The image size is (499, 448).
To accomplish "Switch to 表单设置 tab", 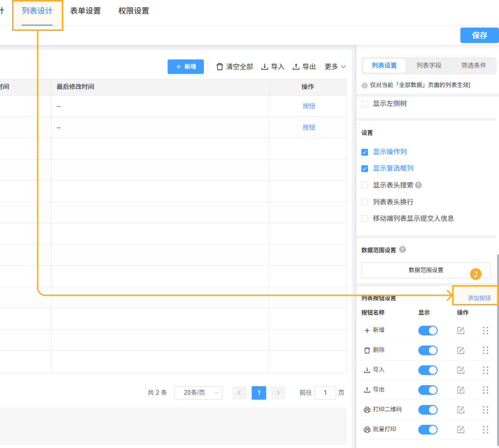I will pos(86,11).
